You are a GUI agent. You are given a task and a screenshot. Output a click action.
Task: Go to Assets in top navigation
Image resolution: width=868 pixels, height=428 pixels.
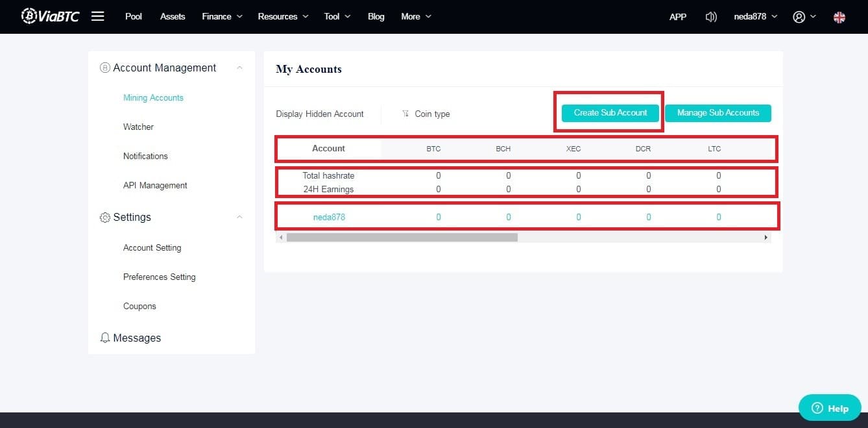(173, 16)
